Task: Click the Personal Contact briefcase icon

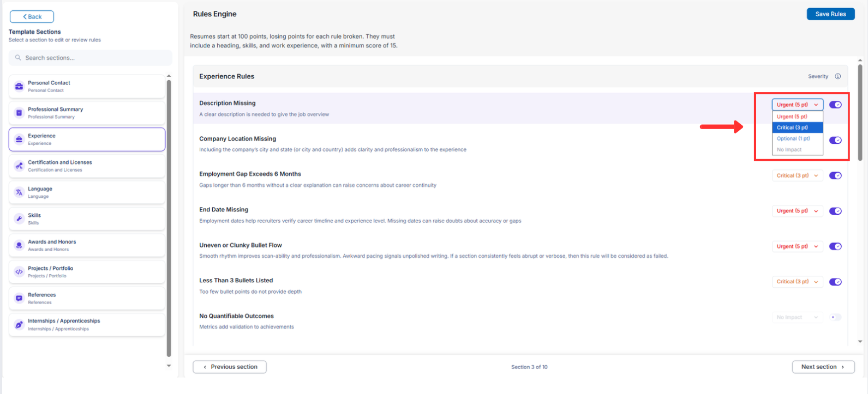Action: click(x=19, y=86)
